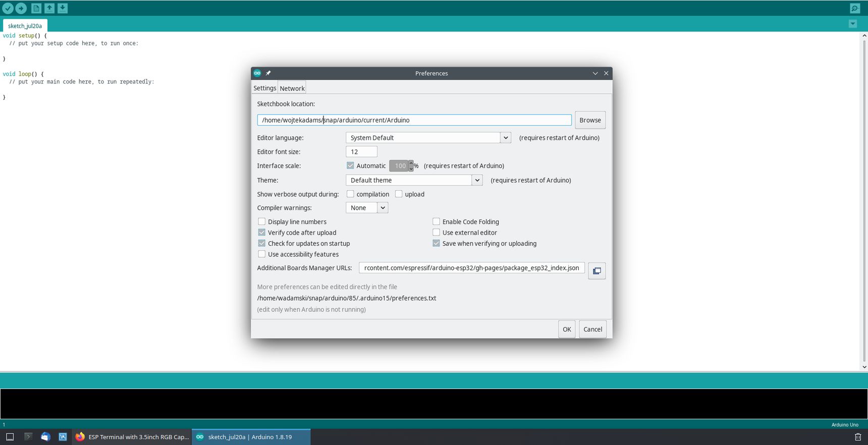Toggle Automatic interface scale checkbox
Image resolution: width=868 pixels, height=445 pixels.
point(350,165)
